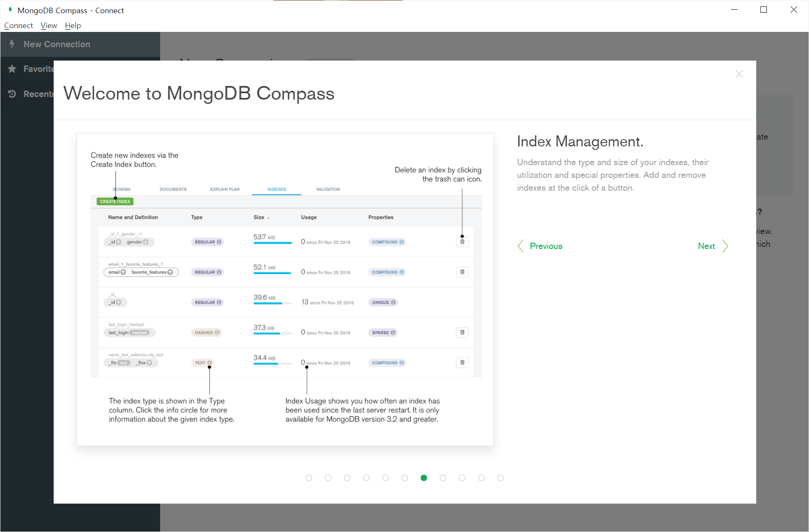Click the Recents history icon in sidebar

pyautogui.click(x=12, y=94)
